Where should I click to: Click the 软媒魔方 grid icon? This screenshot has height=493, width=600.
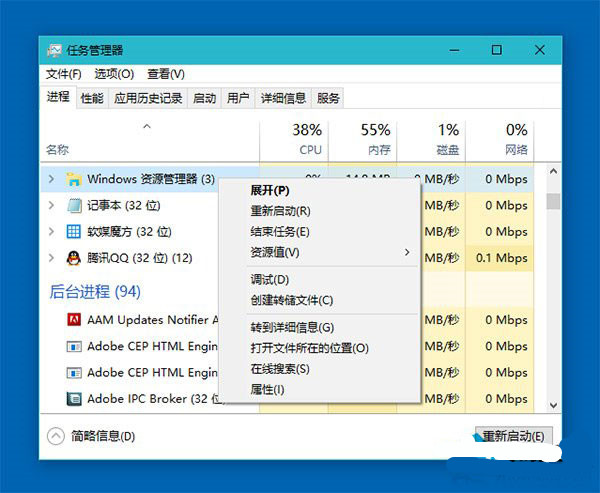(73, 232)
